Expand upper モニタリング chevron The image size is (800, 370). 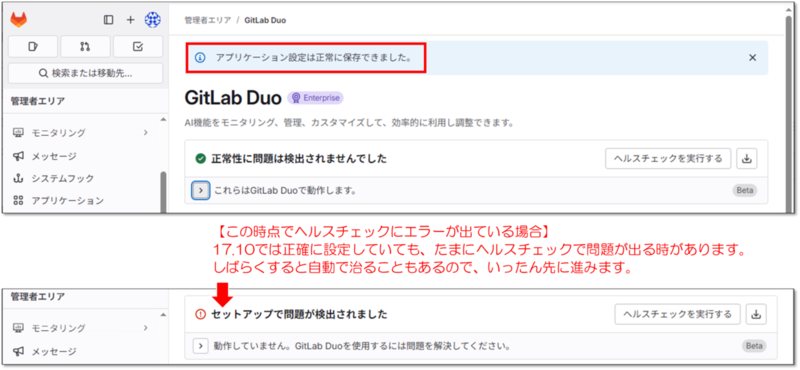145,133
